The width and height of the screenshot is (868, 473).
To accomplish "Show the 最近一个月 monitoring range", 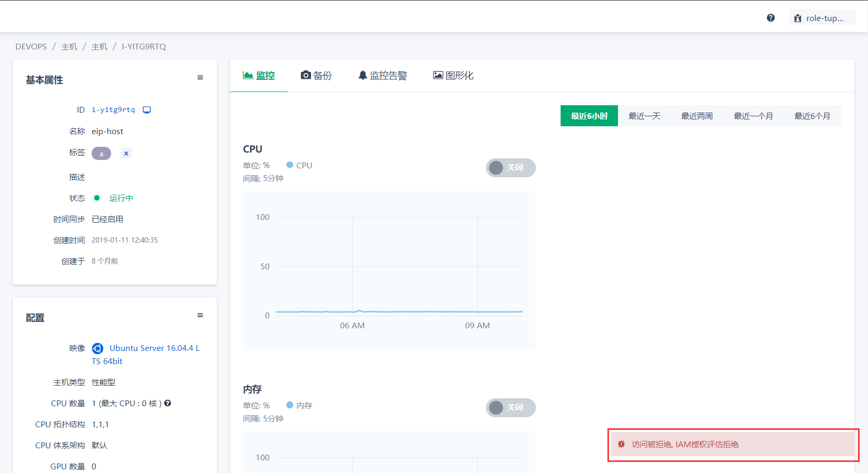I will tap(753, 116).
